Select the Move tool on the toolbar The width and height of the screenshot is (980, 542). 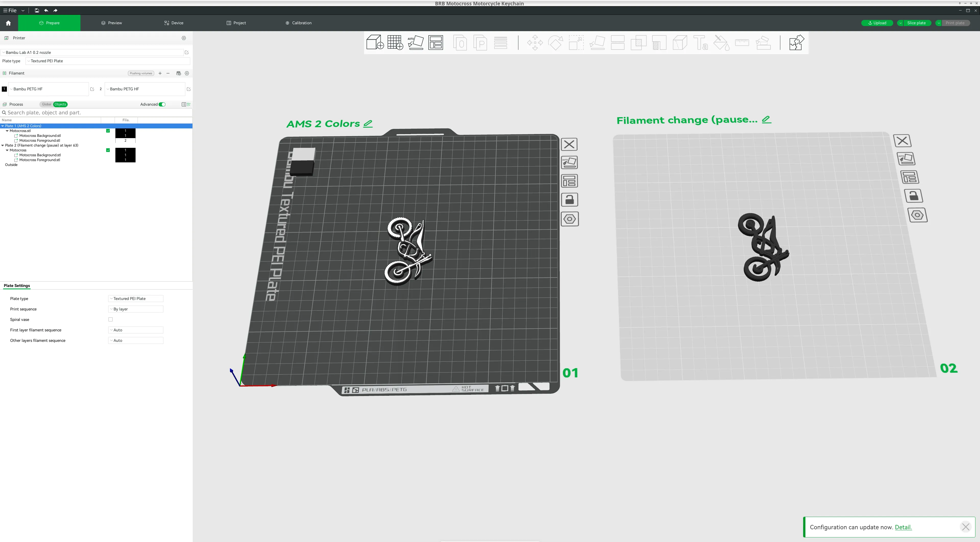click(x=535, y=42)
